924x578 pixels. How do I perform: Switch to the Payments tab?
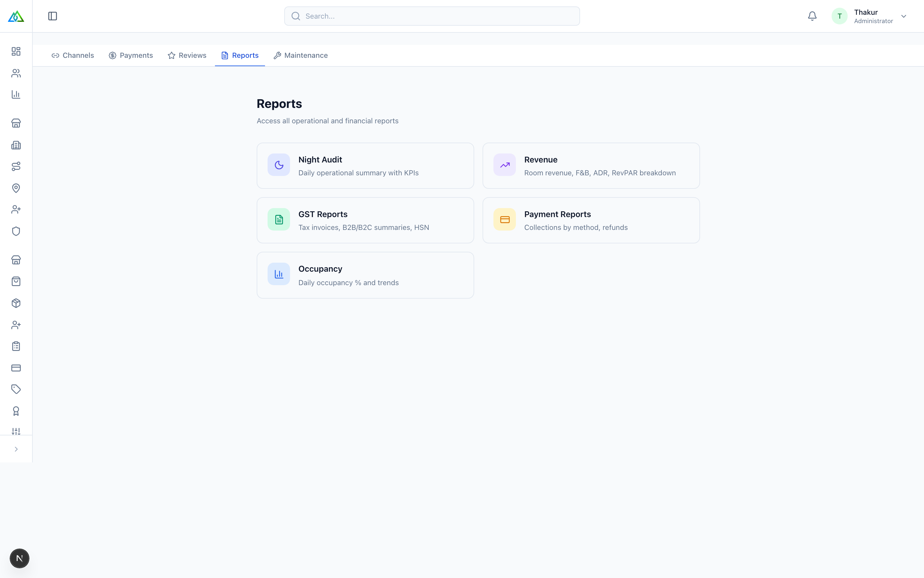pos(131,56)
